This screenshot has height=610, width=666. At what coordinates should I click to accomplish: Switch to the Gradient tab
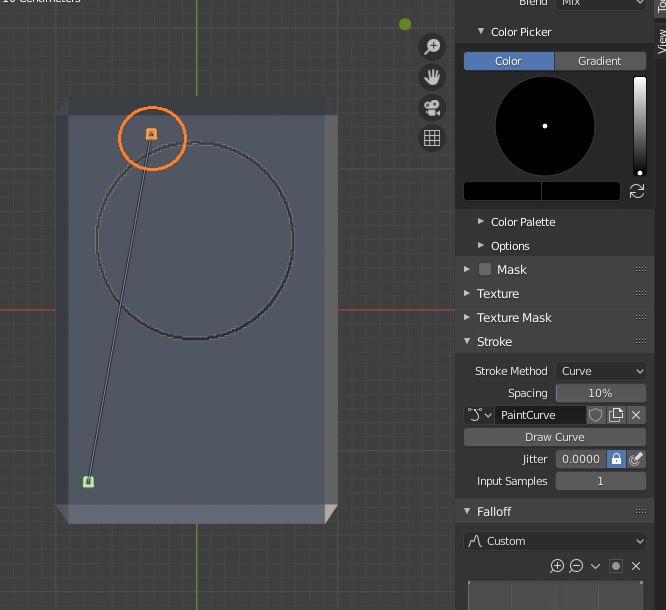pyautogui.click(x=599, y=61)
